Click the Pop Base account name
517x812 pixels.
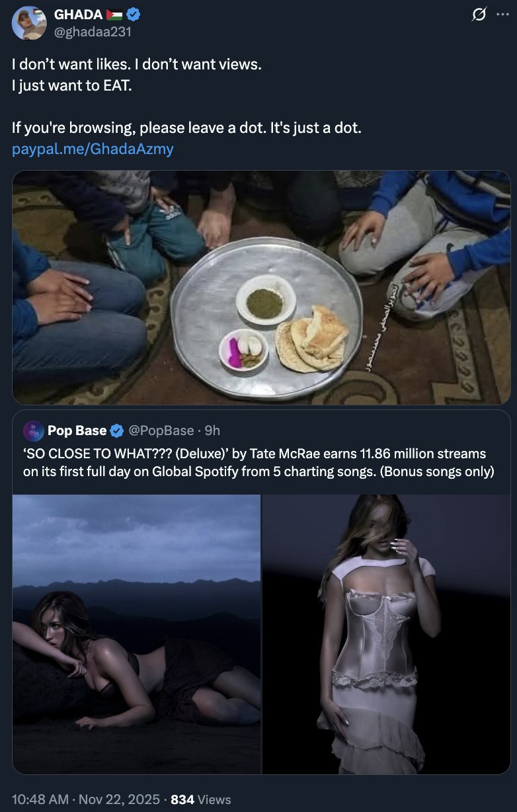[77, 430]
